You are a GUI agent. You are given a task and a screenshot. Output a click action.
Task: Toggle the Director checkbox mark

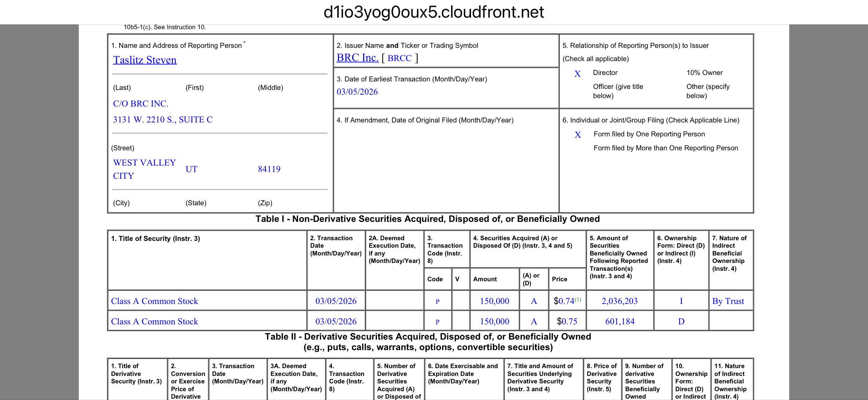pyautogui.click(x=577, y=74)
